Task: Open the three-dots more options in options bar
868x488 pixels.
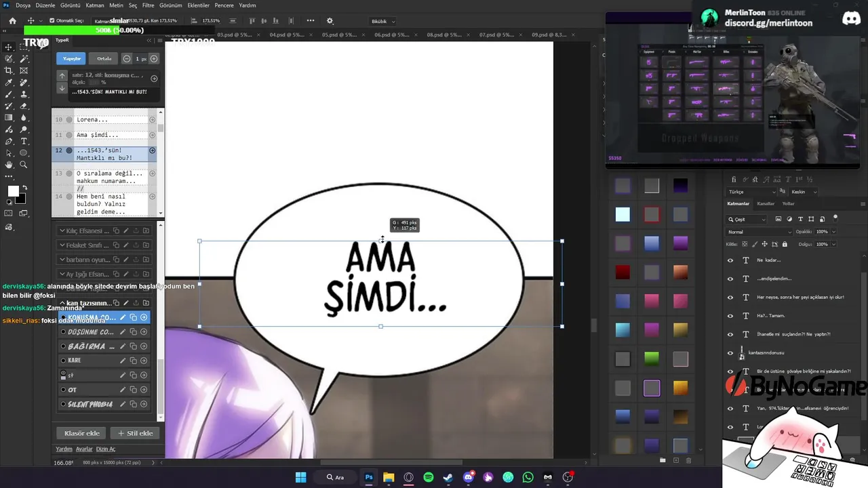Action: (x=311, y=21)
